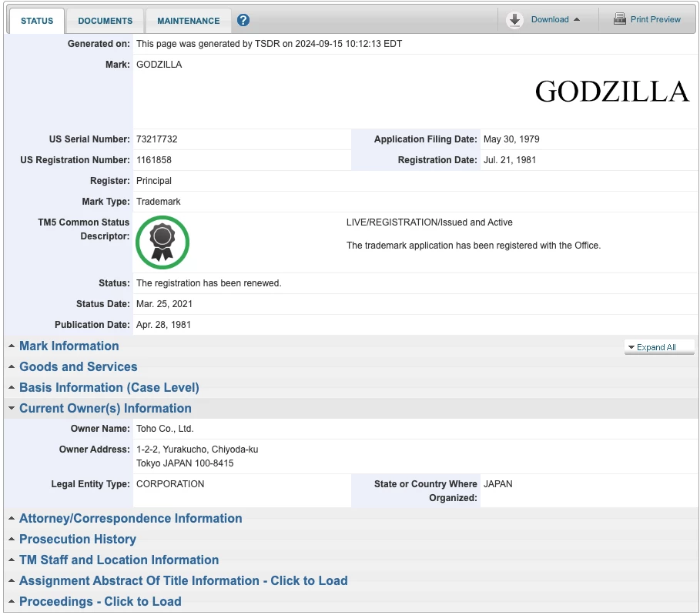This screenshot has height=615, width=700.
Task: Click the green registration ribbon status badge
Action: coord(162,242)
